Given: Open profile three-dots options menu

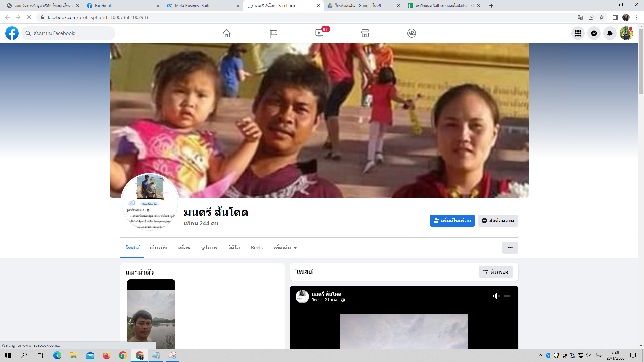Looking at the screenshot, I should point(510,248).
